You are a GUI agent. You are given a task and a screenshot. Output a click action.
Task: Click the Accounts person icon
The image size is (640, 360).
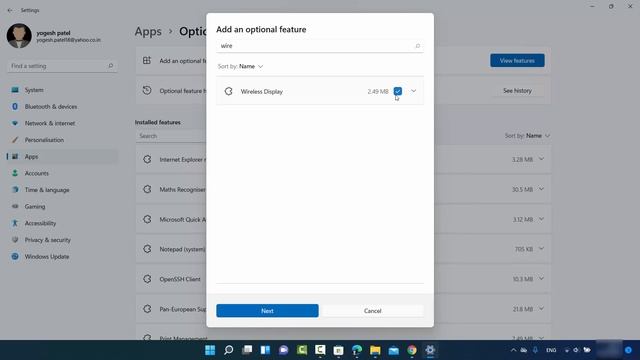15,173
